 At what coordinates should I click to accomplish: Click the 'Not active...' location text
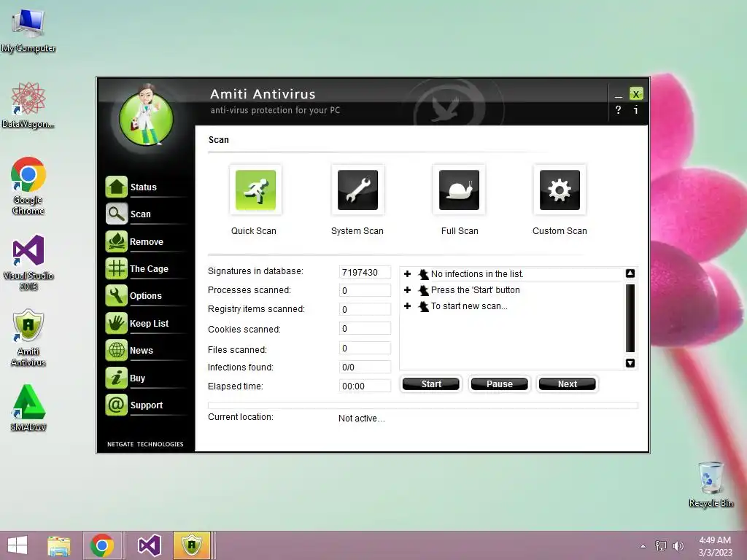tap(362, 419)
